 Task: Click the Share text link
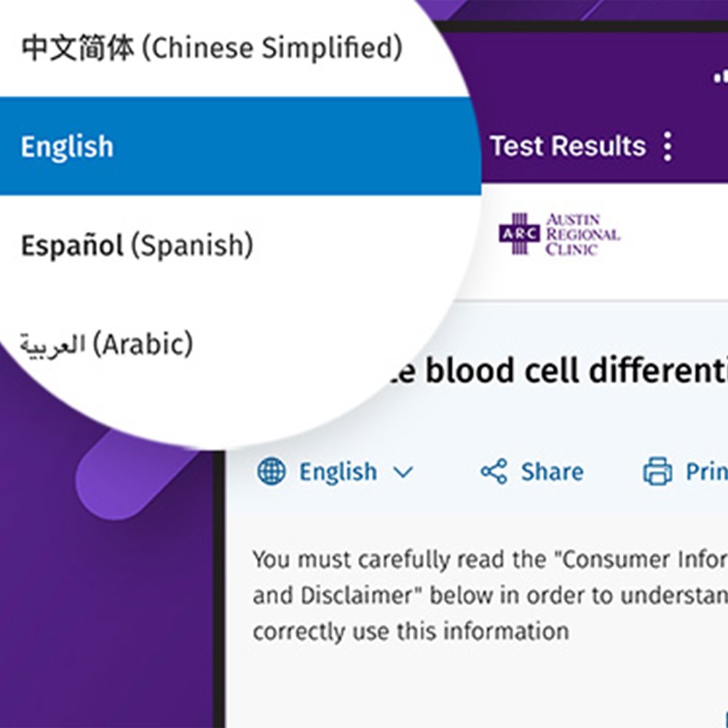point(551,472)
